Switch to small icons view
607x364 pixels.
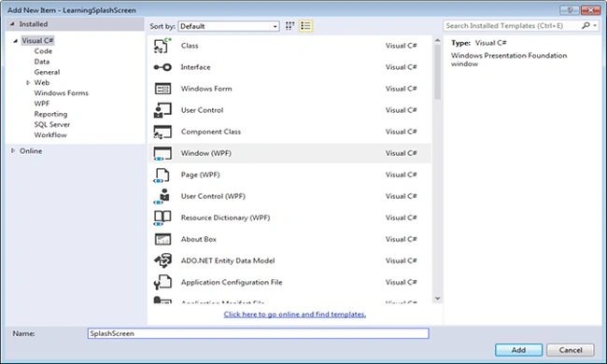click(x=289, y=26)
